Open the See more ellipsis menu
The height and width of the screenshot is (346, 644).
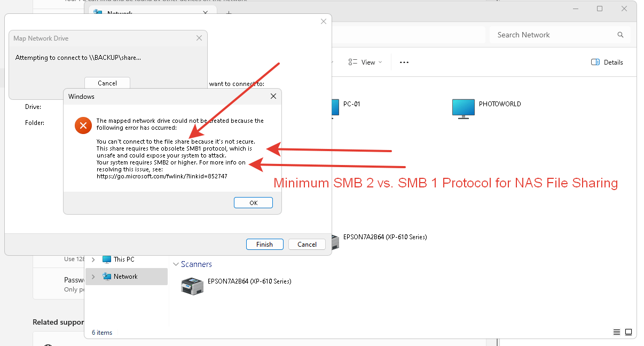pos(404,62)
